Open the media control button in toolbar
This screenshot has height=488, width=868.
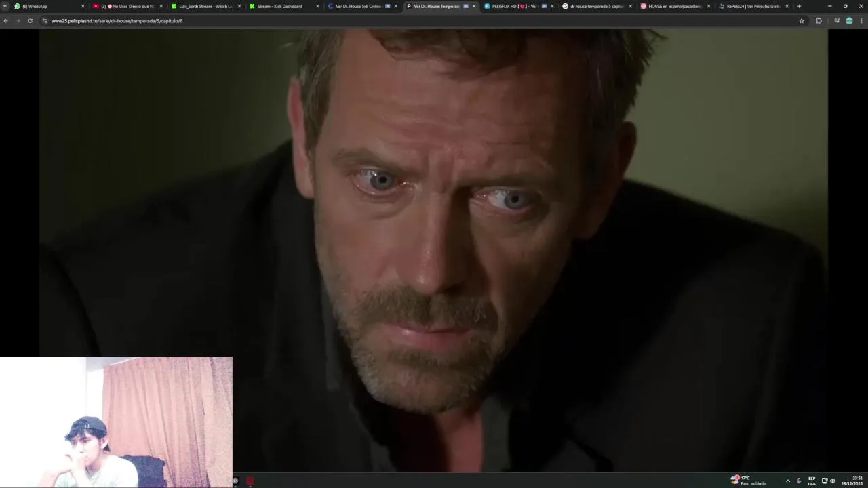[x=837, y=21]
